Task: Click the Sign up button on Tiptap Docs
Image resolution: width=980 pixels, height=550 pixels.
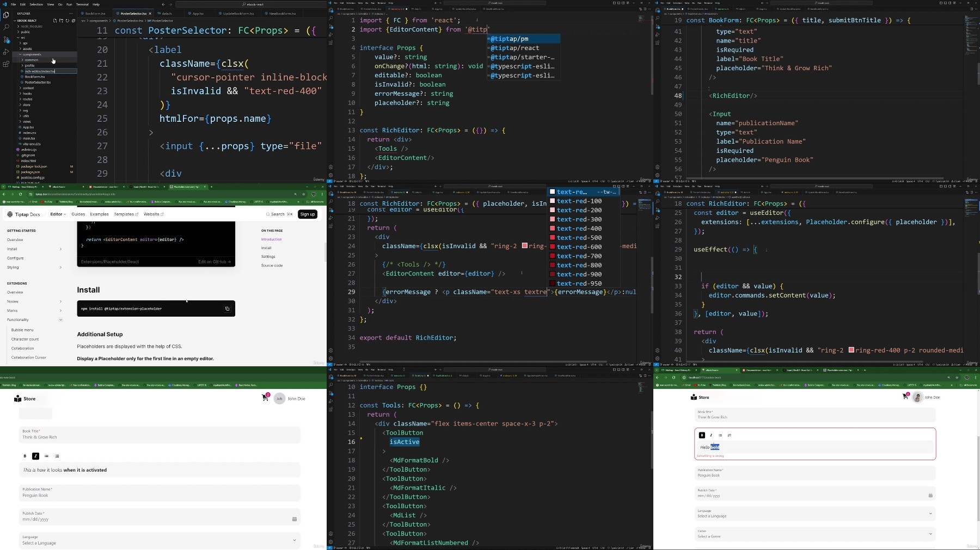Action: 308,214
